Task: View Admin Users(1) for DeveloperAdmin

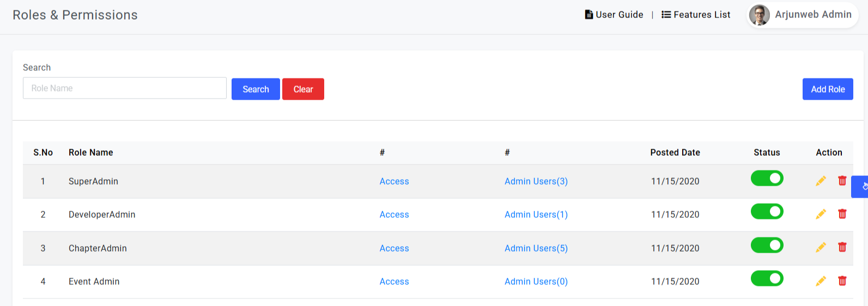Action: pyautogui.click(x=536, y=215)
